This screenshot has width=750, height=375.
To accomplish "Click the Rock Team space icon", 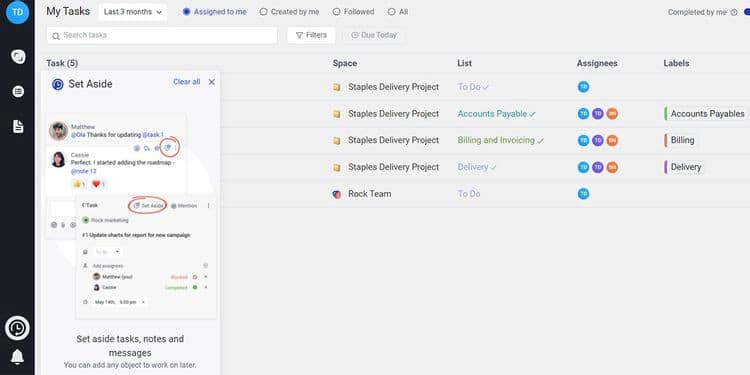I will pos(337,194).
